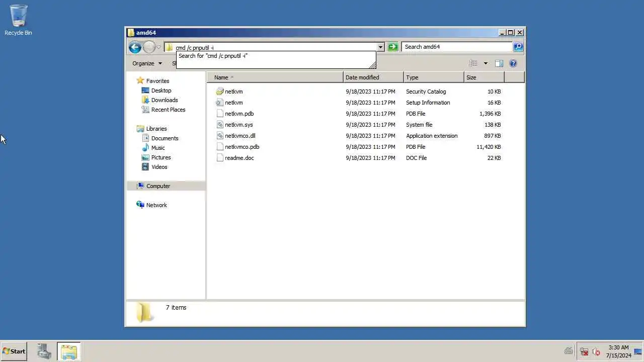
Task: Click the 11,420 KB size cell
Action: (489, 147)
